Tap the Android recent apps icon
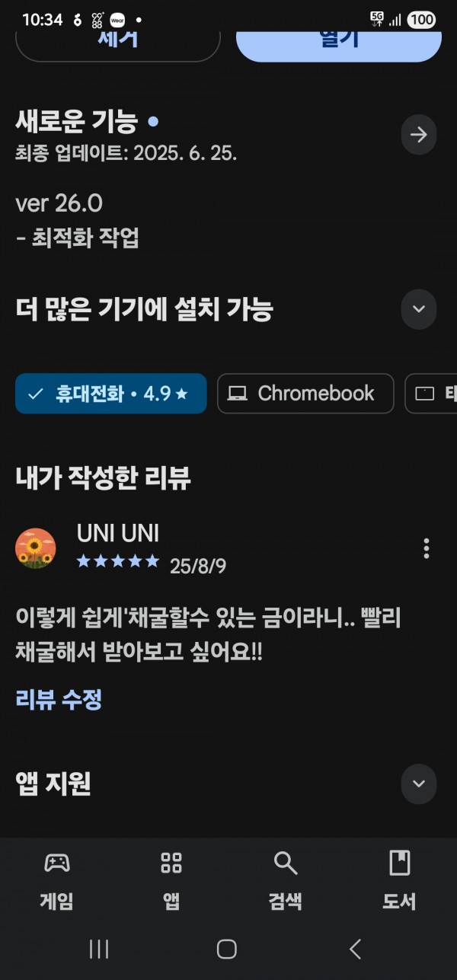Image resolution: width=457 pixels, height=980 pixels. pos(99,949)
